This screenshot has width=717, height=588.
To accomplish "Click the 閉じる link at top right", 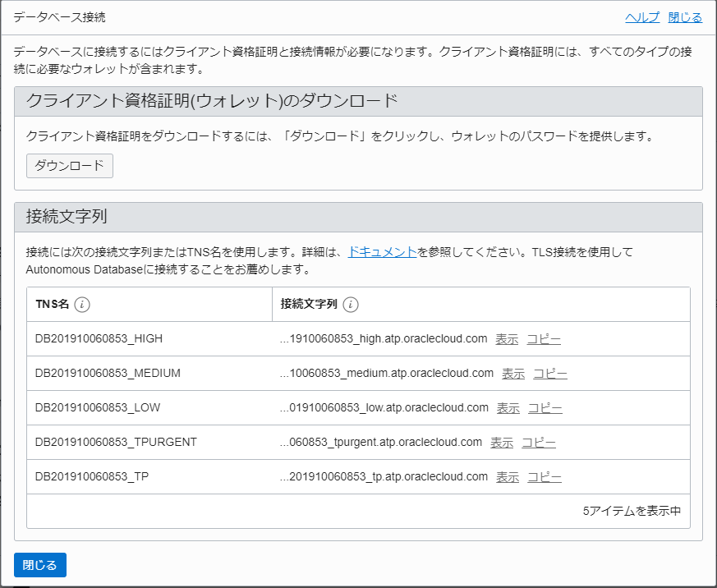I will tap(684, 16).
